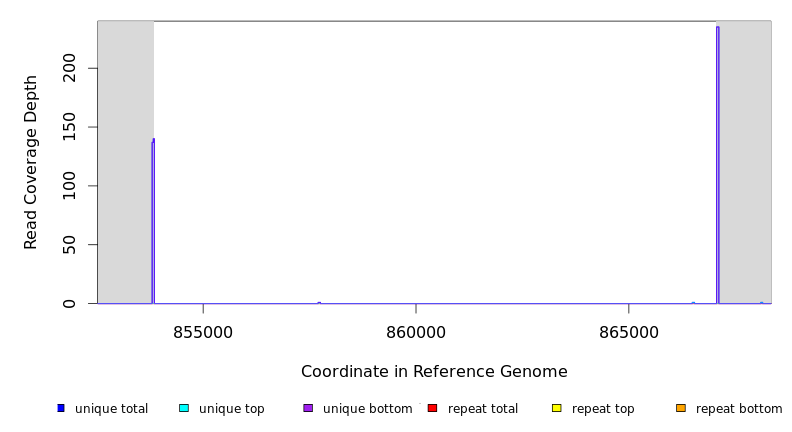
Task: Click the 50 y-axis tick label
Action: tap(69, 245)
